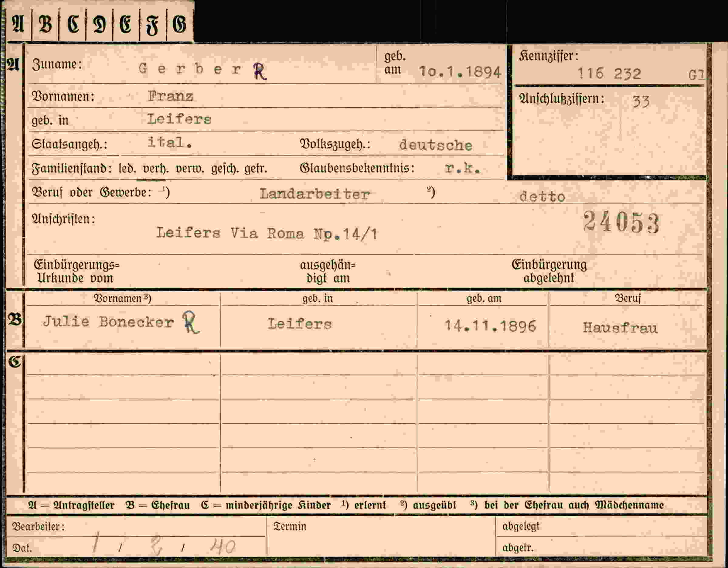
Task: Click the 'abgetr.' label
Action: point(518,548)
